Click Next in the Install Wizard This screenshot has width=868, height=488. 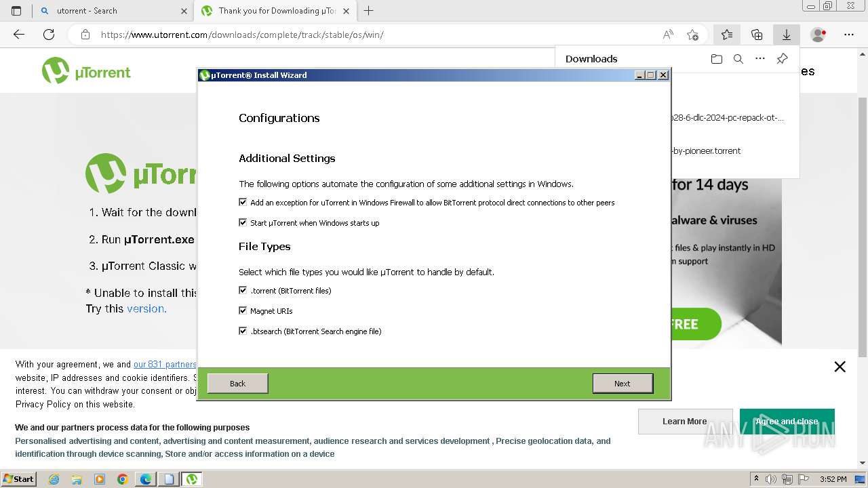pyautogui.click(x=623, y=384)
